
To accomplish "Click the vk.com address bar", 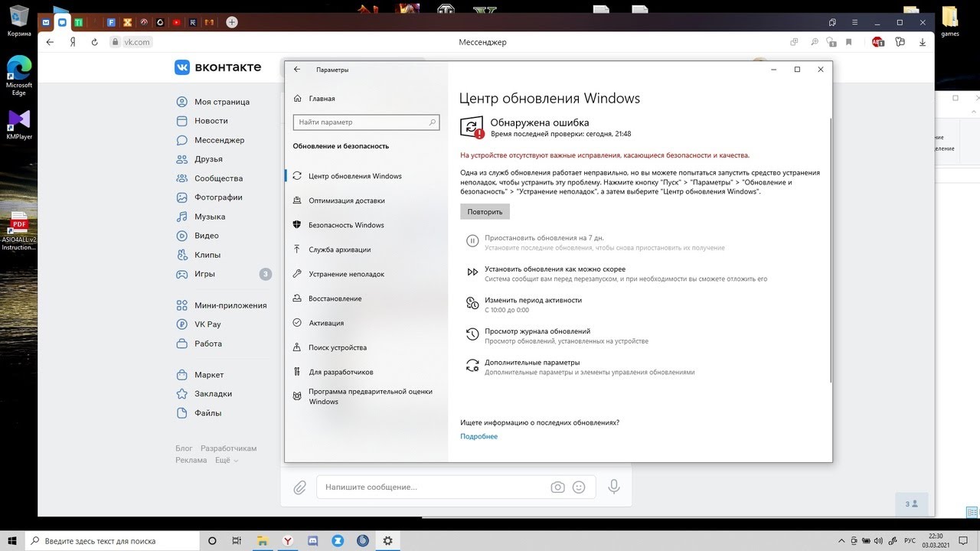I will pyautogui.click(x=138, y=42).
